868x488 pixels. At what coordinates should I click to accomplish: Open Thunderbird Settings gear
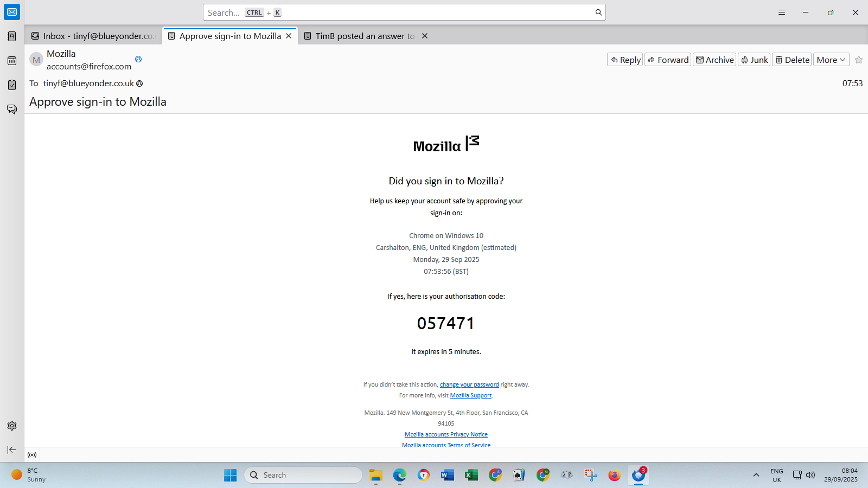click(12, 426)
